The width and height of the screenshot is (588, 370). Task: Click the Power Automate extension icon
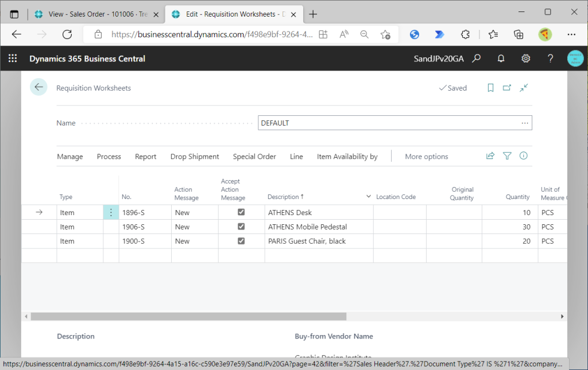(x=439, y=34)
